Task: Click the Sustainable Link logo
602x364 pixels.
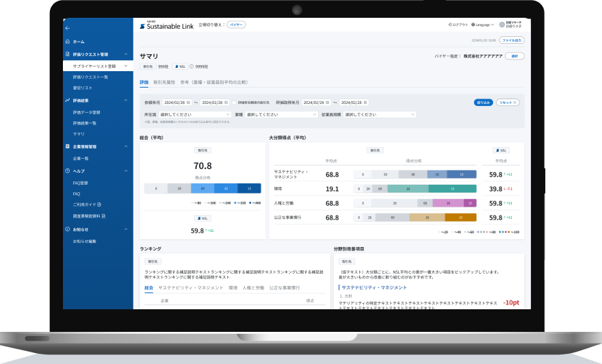Action: (x=167, y=25)
